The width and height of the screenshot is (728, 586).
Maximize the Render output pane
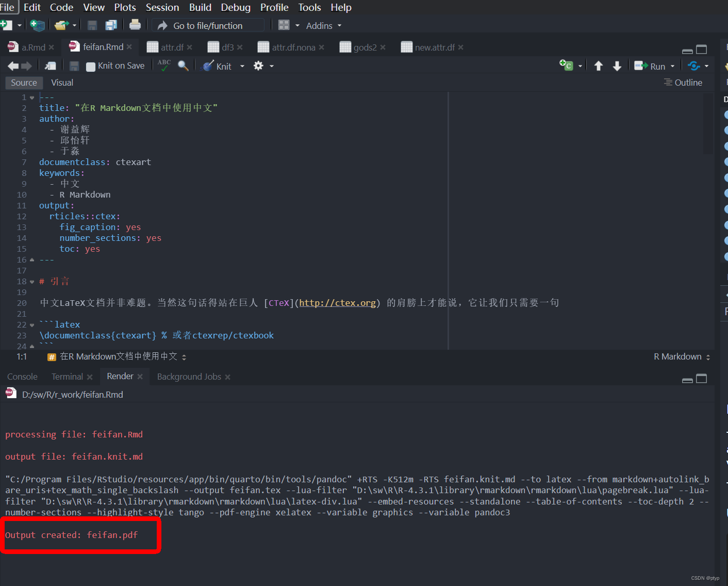click(702, 379)
